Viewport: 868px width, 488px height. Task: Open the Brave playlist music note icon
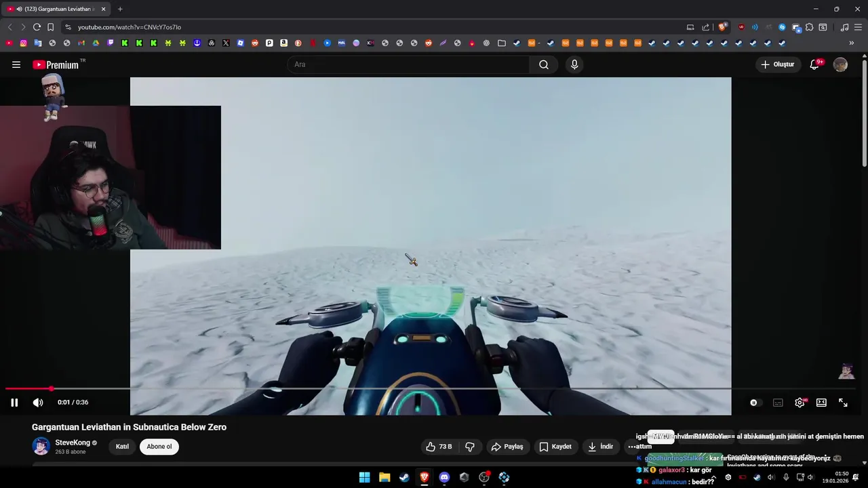pyautogui.click(x=844, y=27)
